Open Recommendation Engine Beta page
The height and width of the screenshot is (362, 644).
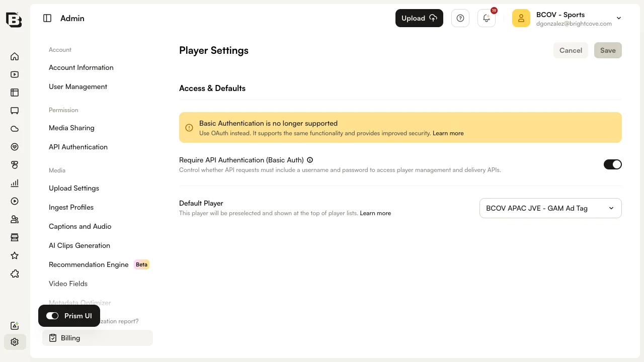click(x=99, y=264)
